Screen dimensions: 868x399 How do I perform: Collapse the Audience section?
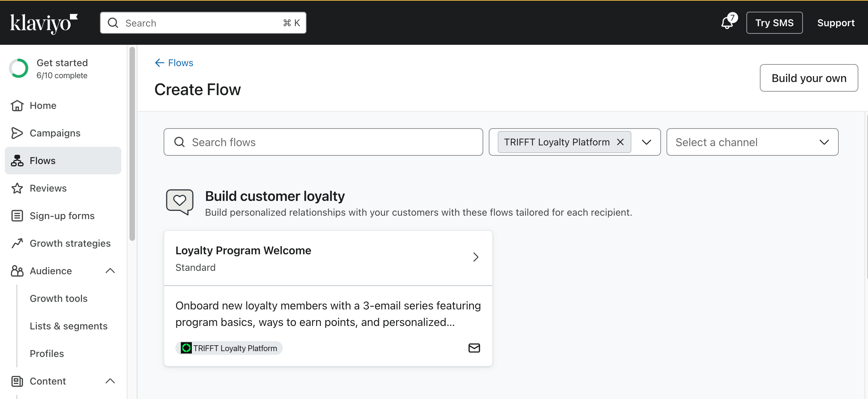pos(110,271)
